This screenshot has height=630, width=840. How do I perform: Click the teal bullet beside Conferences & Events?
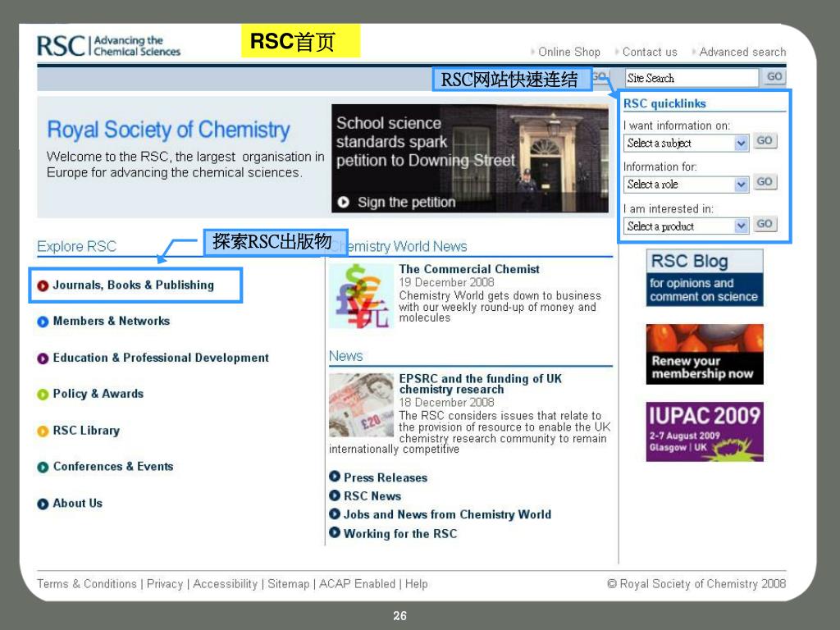[x=43, y=467]
